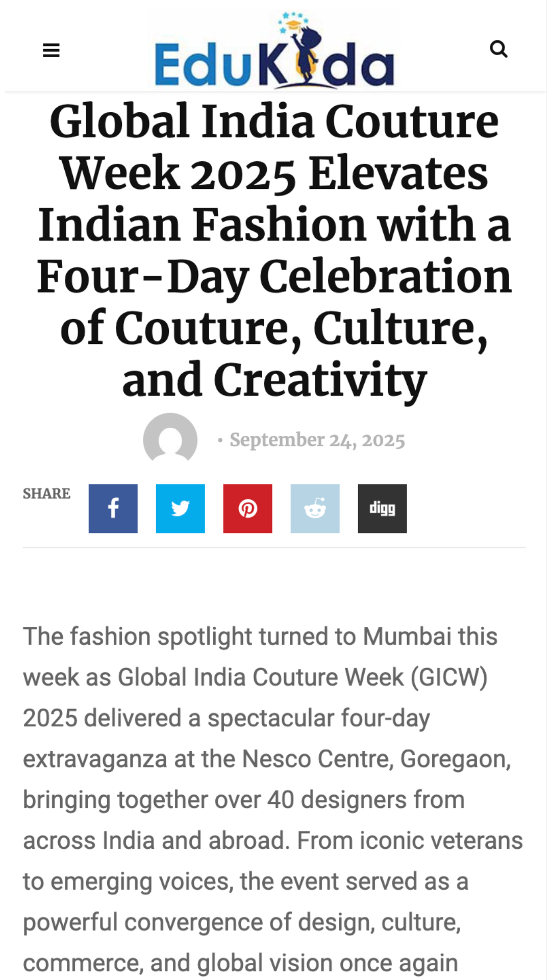Share the article on Digg
The height and width of the screenshot is (980, 551).
pyautogui.click(x=382, y=508)
